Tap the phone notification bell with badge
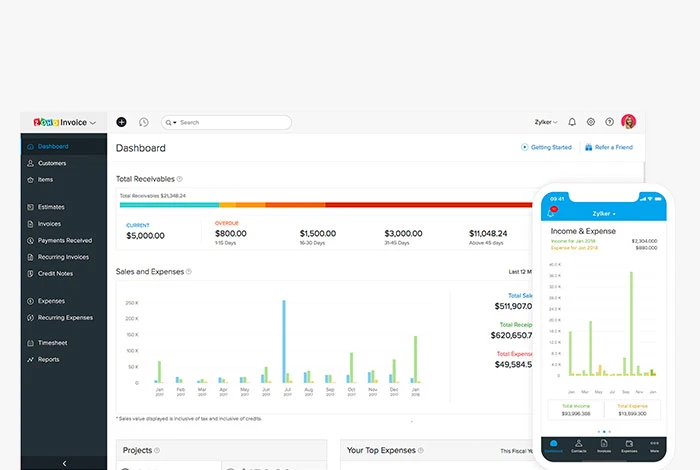Screen dimensions: 700x470 pos(552,212)
